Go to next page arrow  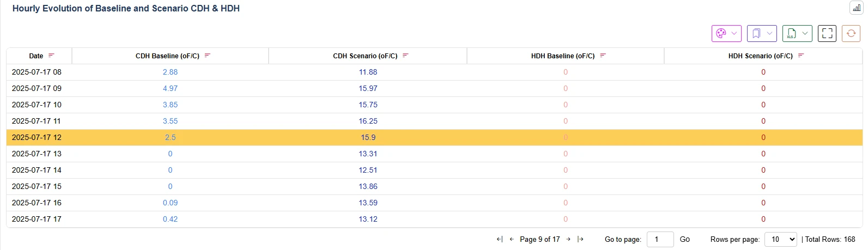(x=568, y=239)
